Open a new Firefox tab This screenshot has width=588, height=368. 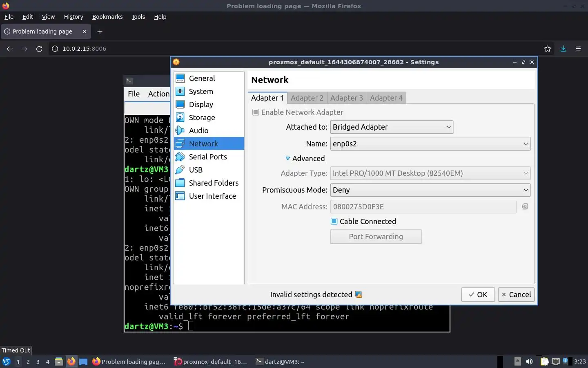tap(100, 31)
